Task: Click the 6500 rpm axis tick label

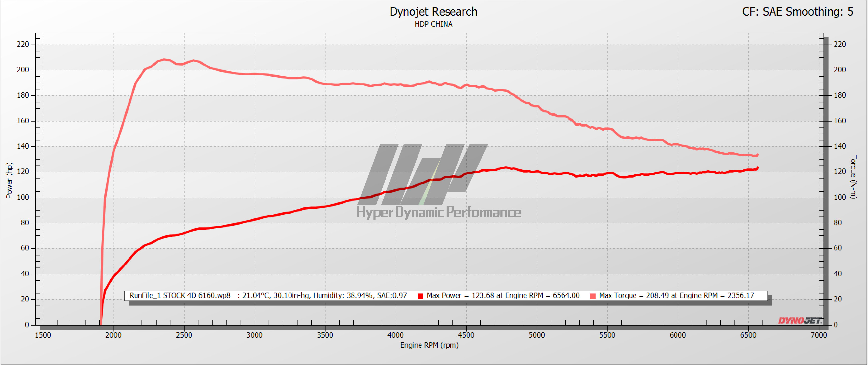Action: coord(748,335)
